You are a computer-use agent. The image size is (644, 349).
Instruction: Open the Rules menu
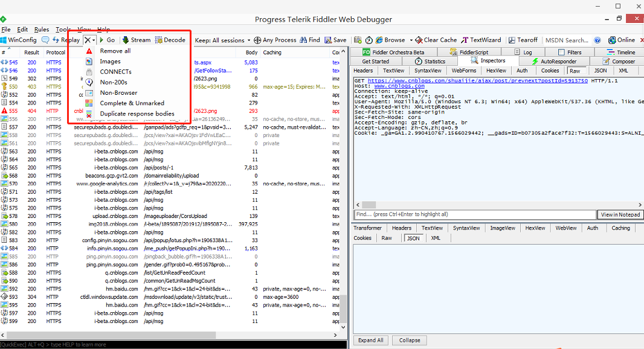(x=42, y=30)
